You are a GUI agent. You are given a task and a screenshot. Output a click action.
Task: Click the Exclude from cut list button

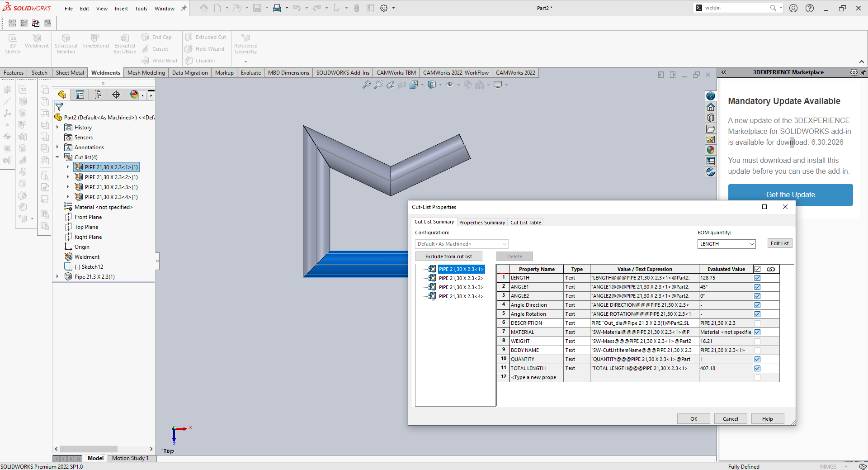(x=448, y=256)
